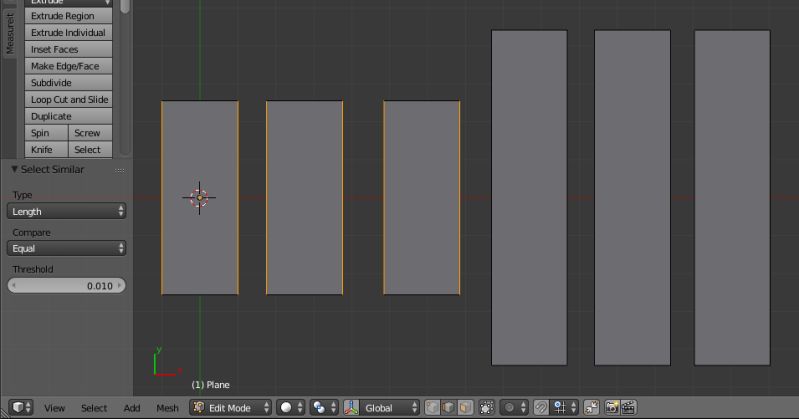Click the first tall unselected plane
Screen dimensions: 799x419
pyautogui.click(x=529, y=198)
